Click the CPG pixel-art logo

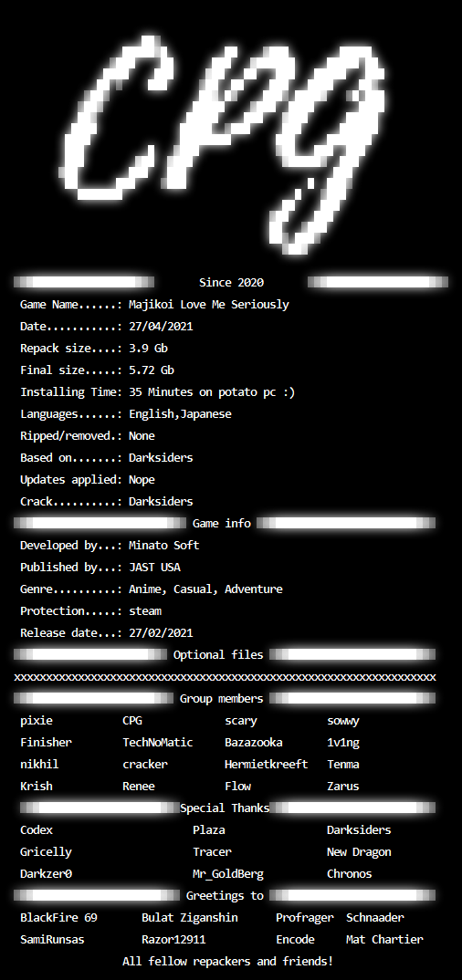[225, 144]
